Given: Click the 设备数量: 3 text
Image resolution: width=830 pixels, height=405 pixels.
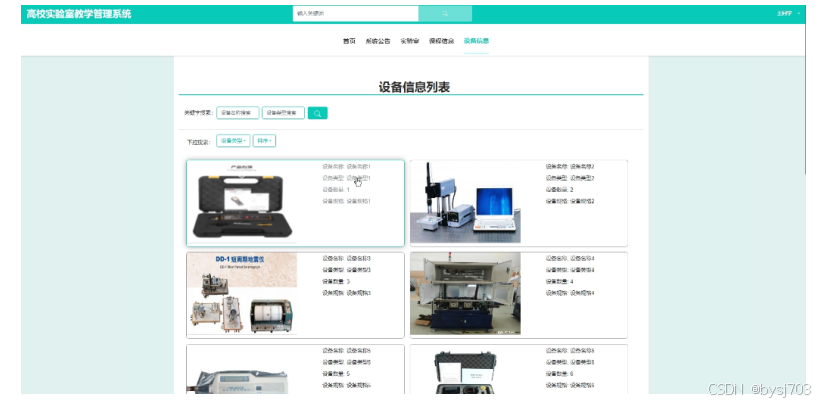Looking at the screenshot, I should [x=336, y=282].
